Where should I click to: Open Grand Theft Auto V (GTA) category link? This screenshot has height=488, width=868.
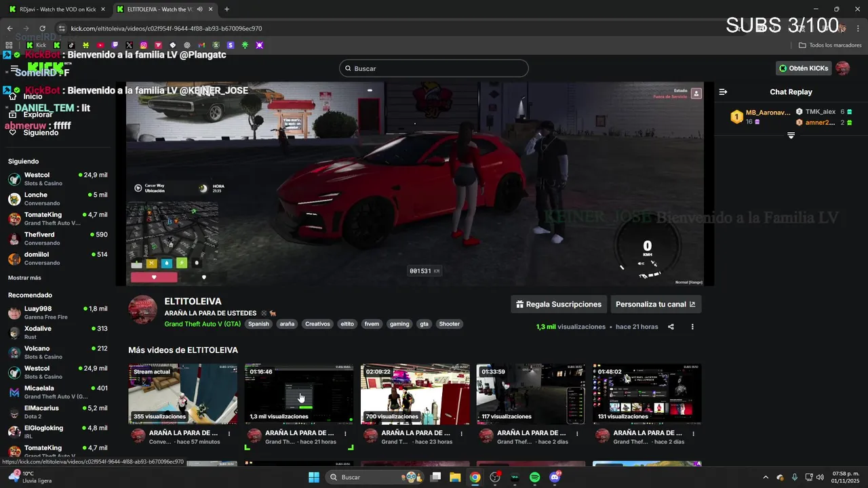[x=203, y=324]
